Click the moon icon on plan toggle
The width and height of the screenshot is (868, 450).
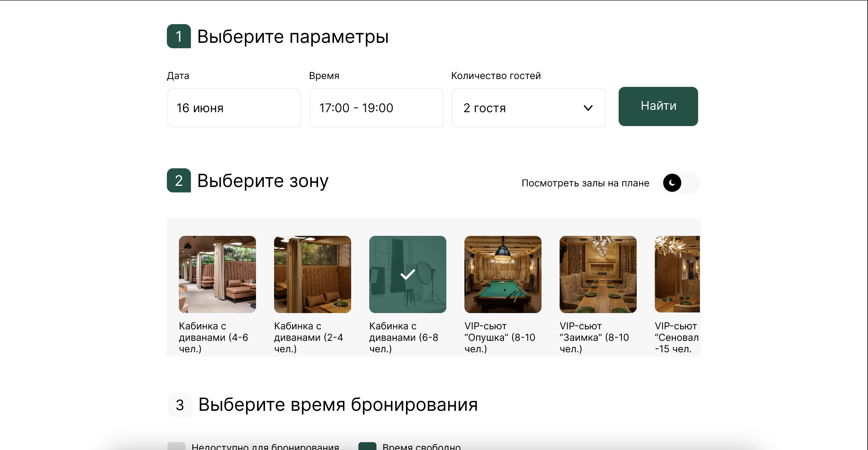pos(672,183)
